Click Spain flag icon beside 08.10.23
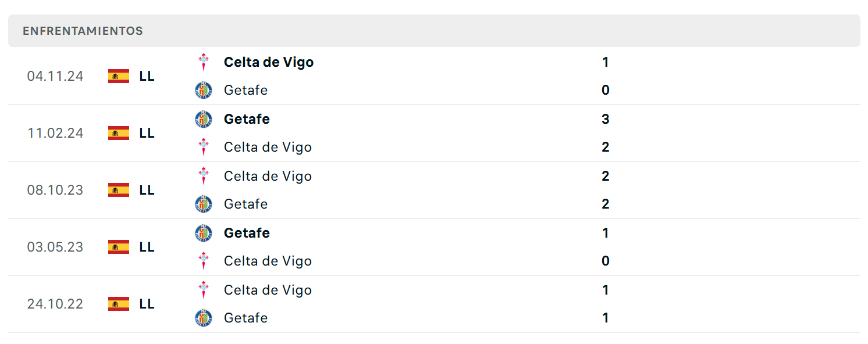Viewport: 868px width, 344px height. point(119,190)
